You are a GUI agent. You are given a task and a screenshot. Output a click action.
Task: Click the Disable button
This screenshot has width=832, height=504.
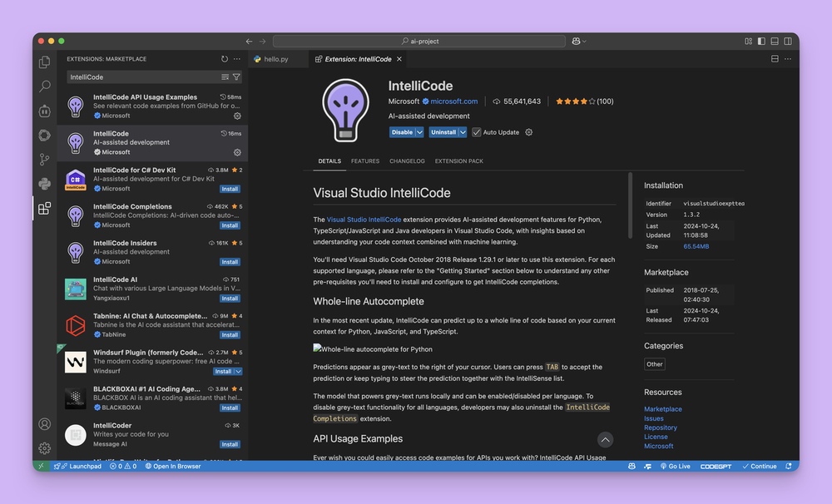[402, 132]
